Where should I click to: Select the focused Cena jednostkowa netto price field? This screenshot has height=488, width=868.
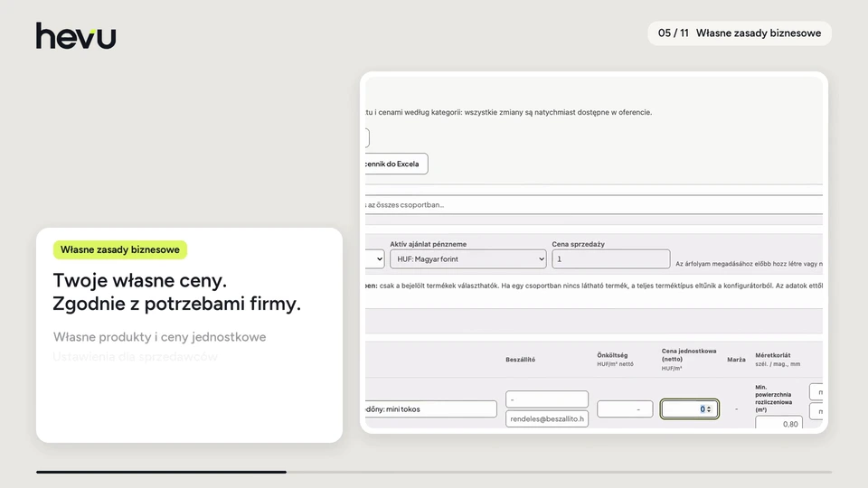coord(689,408)
